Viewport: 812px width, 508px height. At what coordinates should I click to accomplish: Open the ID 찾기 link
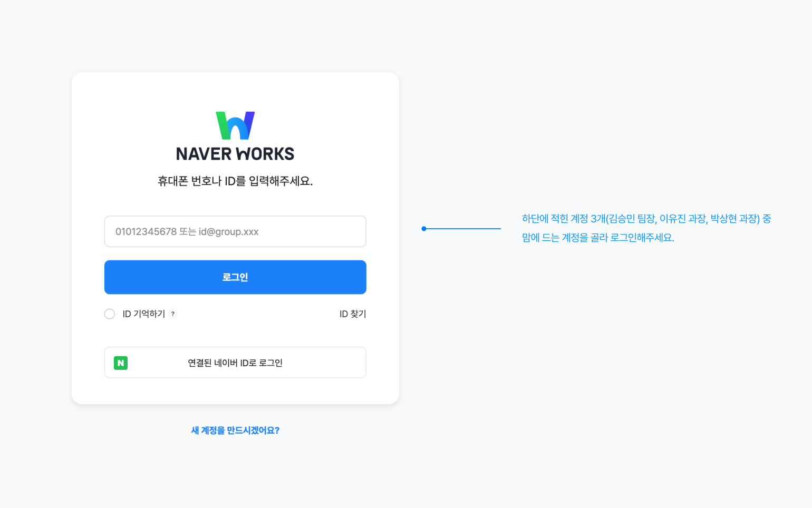tap(353, 314)
